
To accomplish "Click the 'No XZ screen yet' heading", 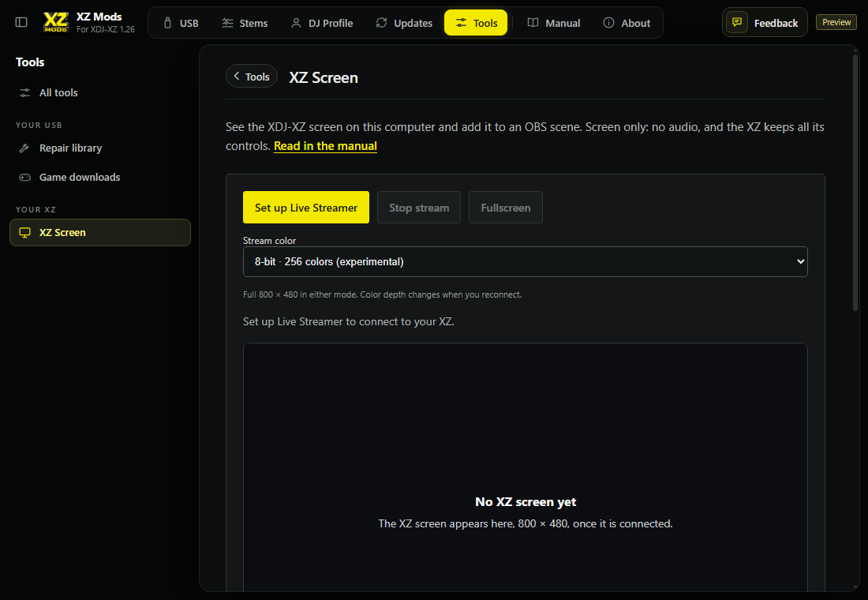I will 526,502.
